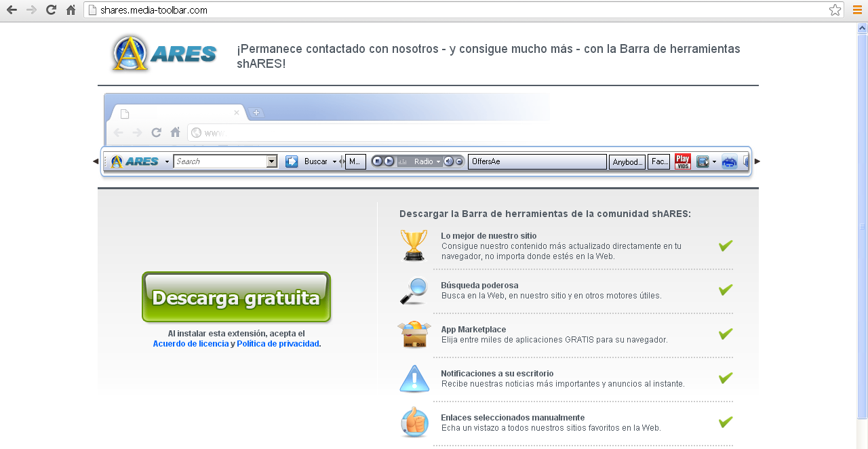The height and width of the screenshot is (449, 868).
Task: Click the preview browser's reload icon
Action: tap(157, 132)
